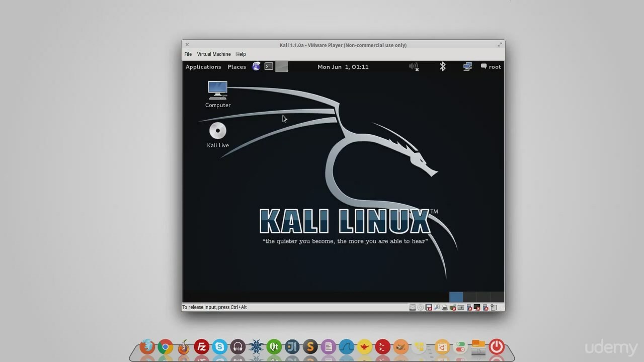Open the Kali Applications menu
The height and width of the screenshot is (362, 644).
pyautogui.click(x=203, y=67)
